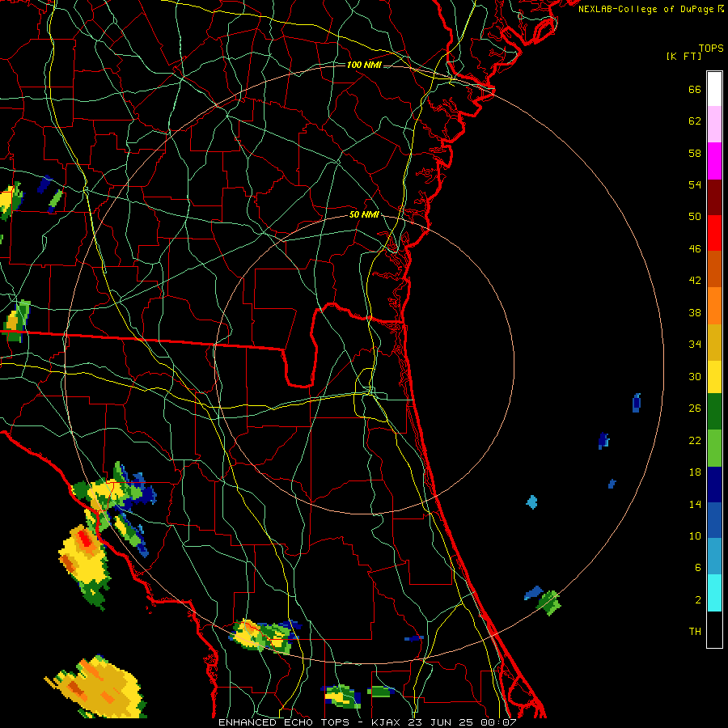
Task: Pick the dark green legend swatch
Action: tap(714, 412)
